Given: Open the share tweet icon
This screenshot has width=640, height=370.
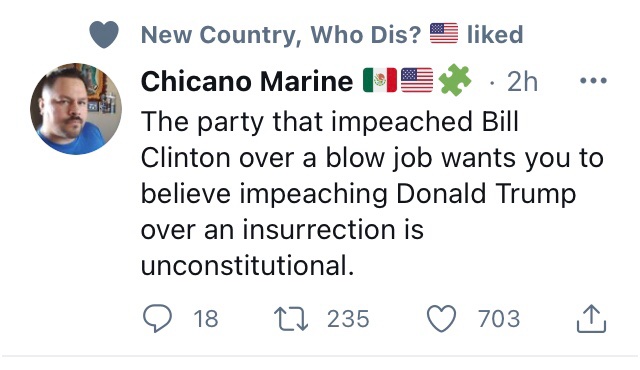Looking at the screenshot, I should (x=591, y=318).
